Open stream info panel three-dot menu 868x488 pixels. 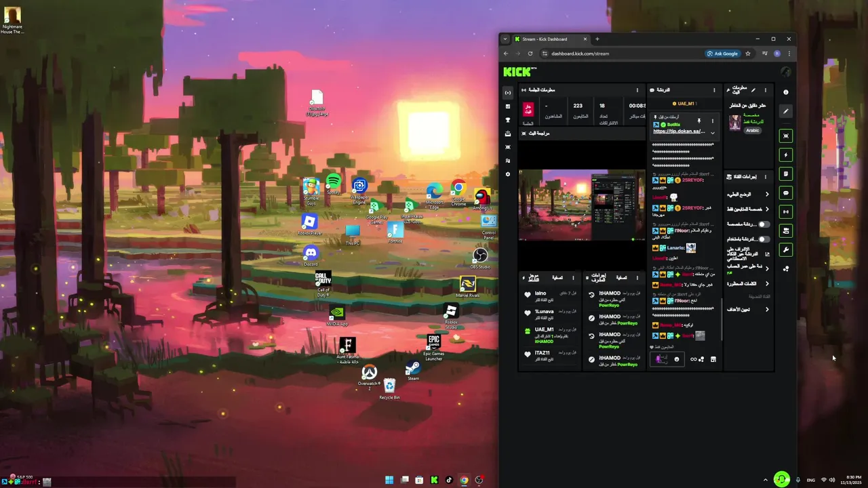point(766,90)
